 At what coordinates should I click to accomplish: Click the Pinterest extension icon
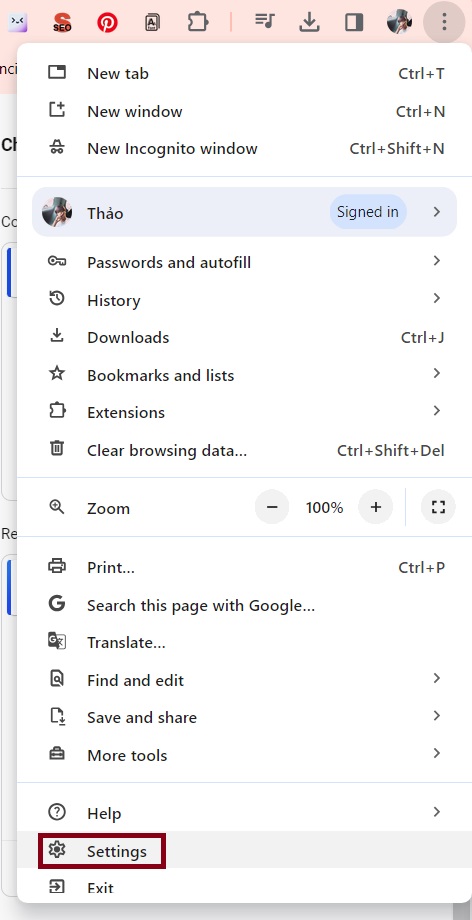pyautogui.click(x=107, y=23)
